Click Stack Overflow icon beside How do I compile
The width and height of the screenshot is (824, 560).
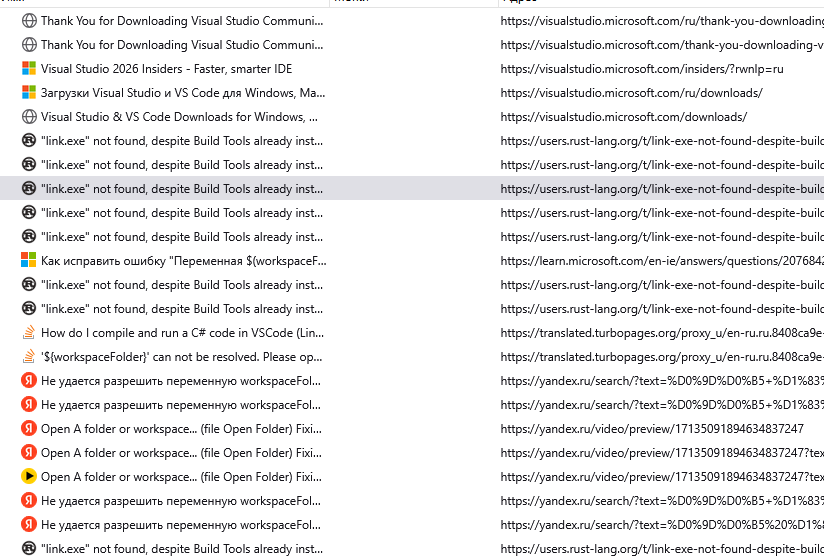pyautogui.click(x=29, y=333)
